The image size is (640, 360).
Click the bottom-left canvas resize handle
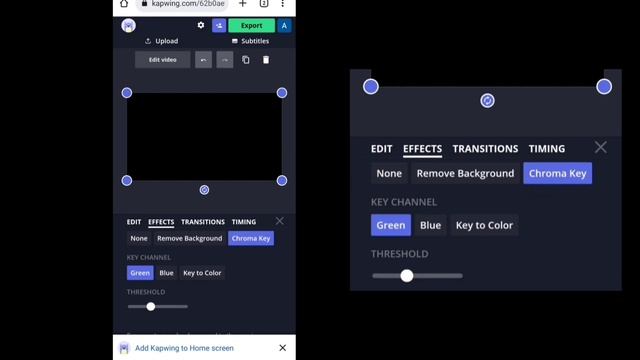(127, 180)
